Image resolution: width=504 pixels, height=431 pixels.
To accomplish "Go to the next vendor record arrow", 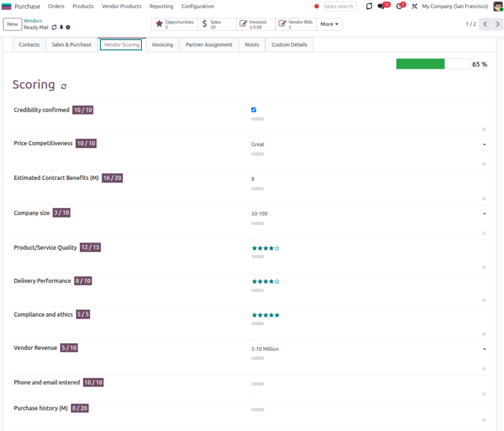I will [497, 24].
